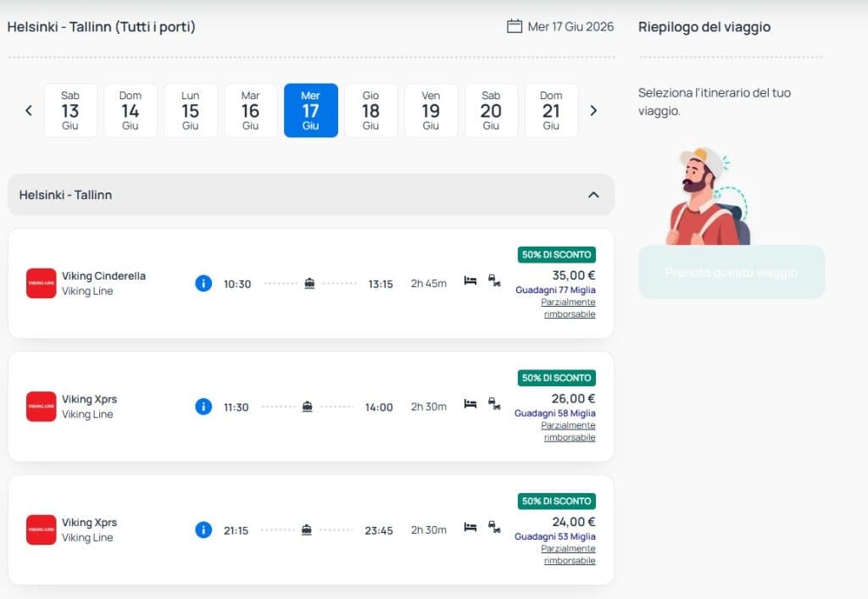Click the price 35,00 €
This screenshot has width=868, height=599.
click(574, 275)
